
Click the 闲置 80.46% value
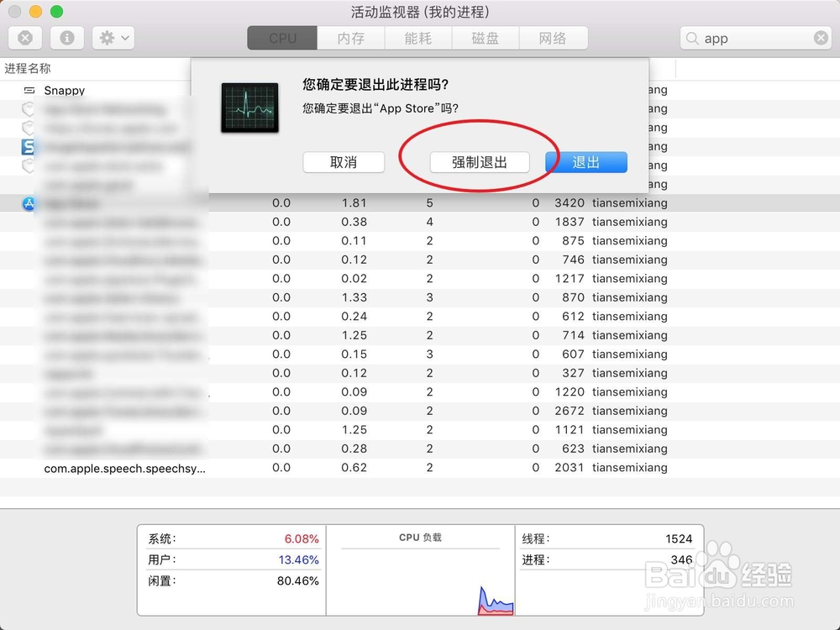click(x=298, y=580)
